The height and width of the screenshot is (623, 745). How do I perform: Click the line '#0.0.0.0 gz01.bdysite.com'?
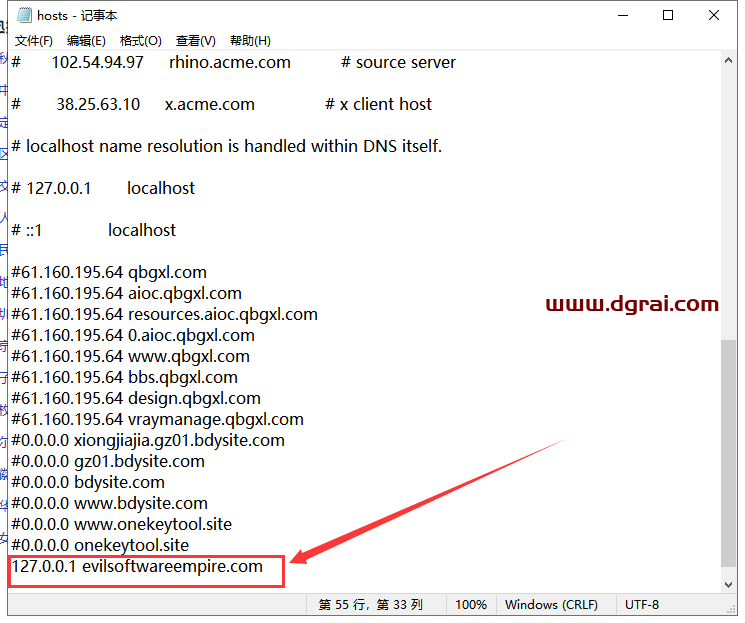click(x=108, y=461)
